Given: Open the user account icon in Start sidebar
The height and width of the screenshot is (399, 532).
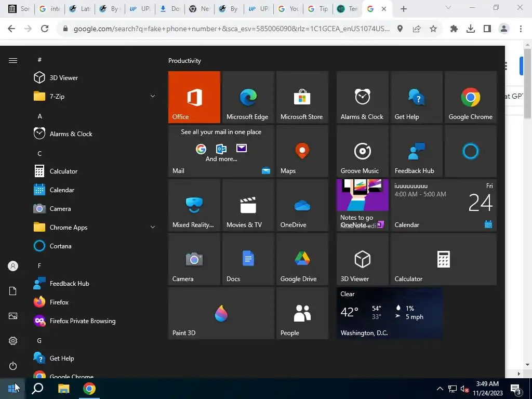Looking at the screenshot, I should [x=13, y=266].
